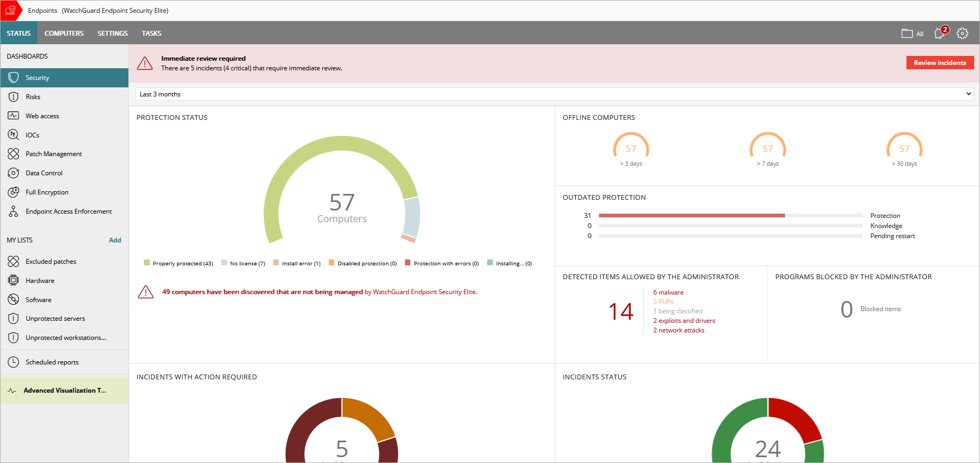Open the 3 PUPs link

click(663, 302)
